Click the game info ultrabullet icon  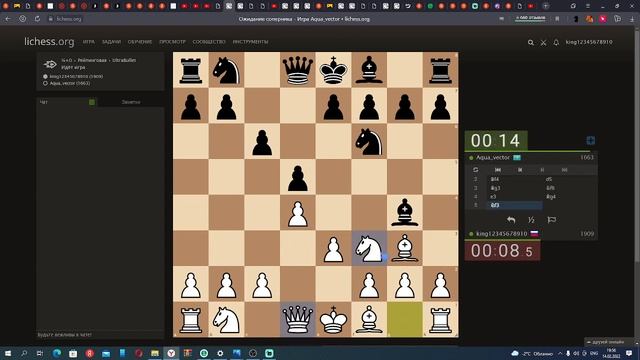pyautogui.click(x=50, y=64)
